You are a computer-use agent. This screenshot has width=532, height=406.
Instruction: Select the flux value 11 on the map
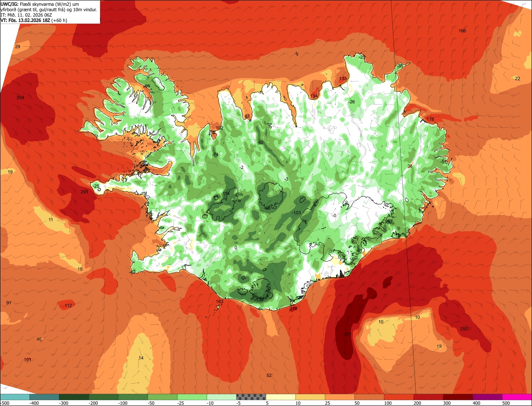(51, 220)
